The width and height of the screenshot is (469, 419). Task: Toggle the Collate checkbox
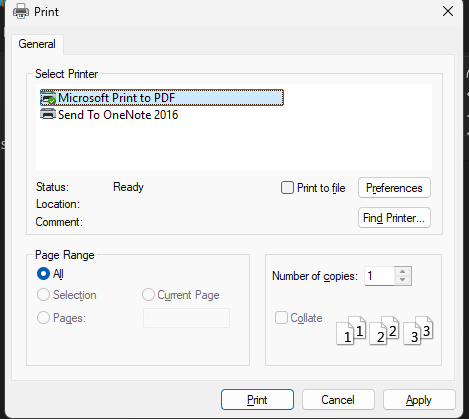281,317
